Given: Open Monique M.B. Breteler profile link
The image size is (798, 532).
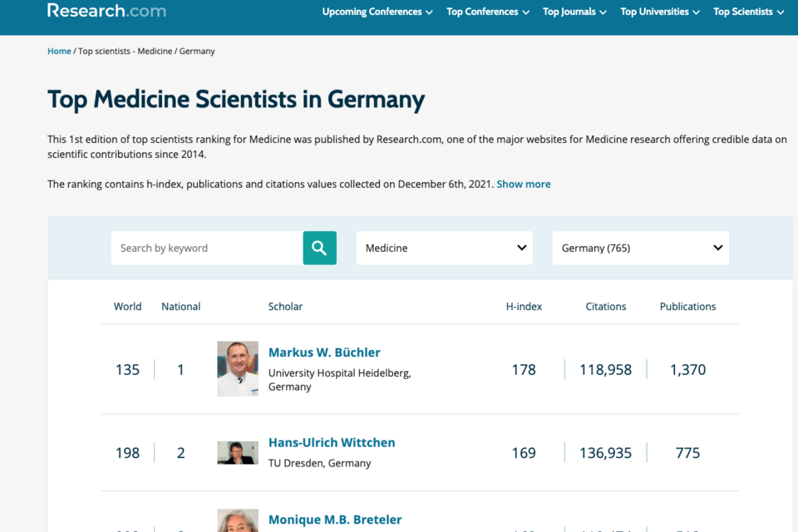Looking at the screenshot, I should (x=335, y=520).
